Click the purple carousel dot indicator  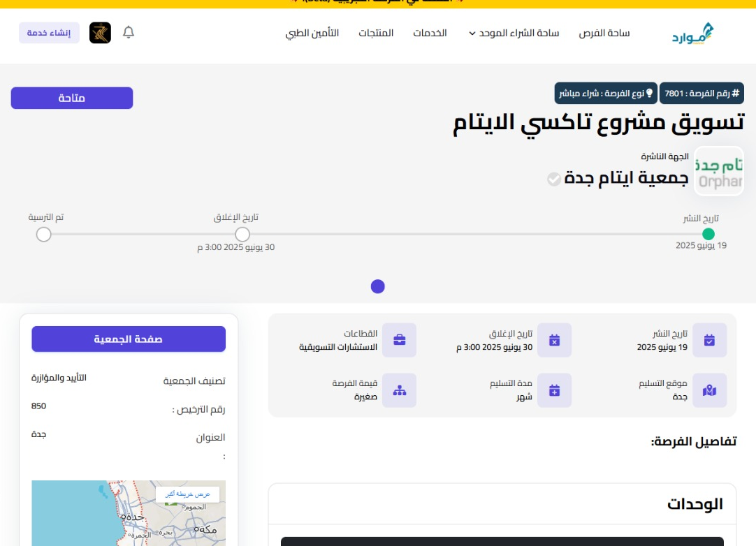coord(377,287)
